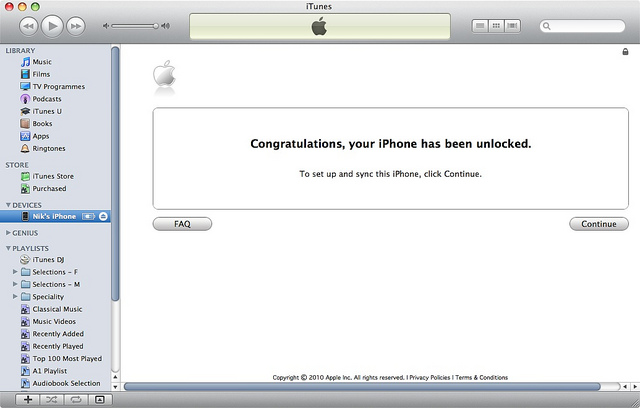Viewport: 640px width, 408px height.
Task: Open the Music Videos smart playlist
Action: [55, 322]
